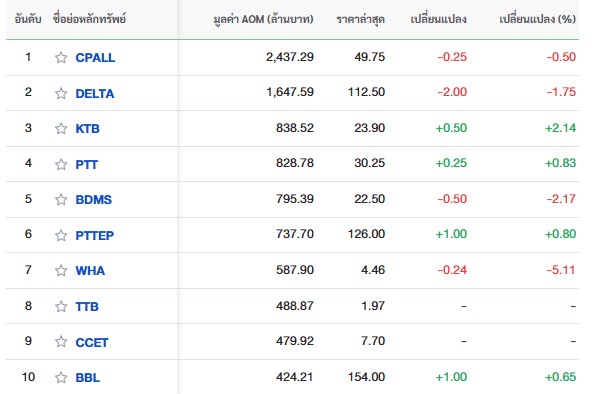The width and height of the screenshot is (600, 394).
Task: Click the star beside BBL
Action: coord(61,378)
